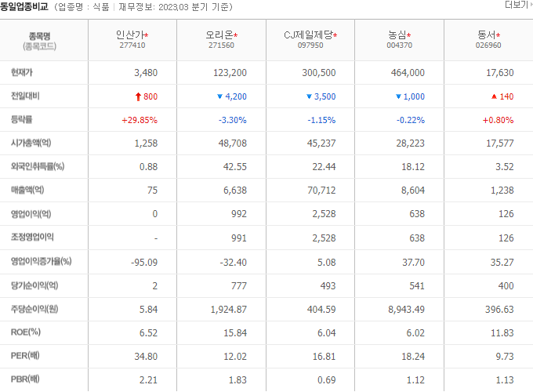Image resolution: width=533 pixels, height=392 pixels.
Task: Click the 주당순이익(원) row label
Action: coord(34,310)
